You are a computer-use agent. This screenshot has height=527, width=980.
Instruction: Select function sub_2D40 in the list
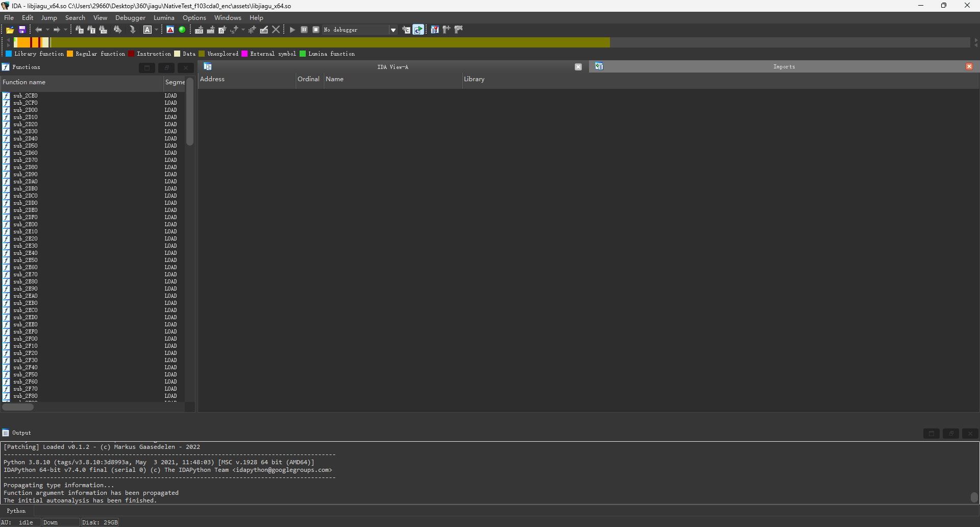[x=92, y=138]
